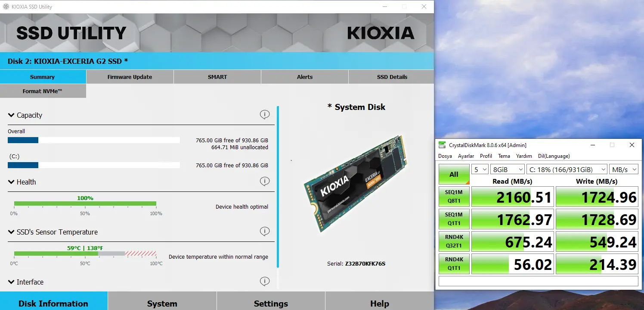Viewport: 644px width, 310px height.
Task: Close the CrystalDiskMark window
Action: (x=632, y=145)
